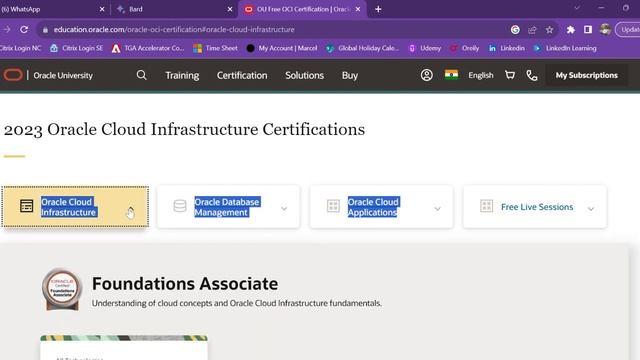Switch to the WhatsApp tab
The width and height of the screenshot is (640, 360).
[x=48, y=9]
